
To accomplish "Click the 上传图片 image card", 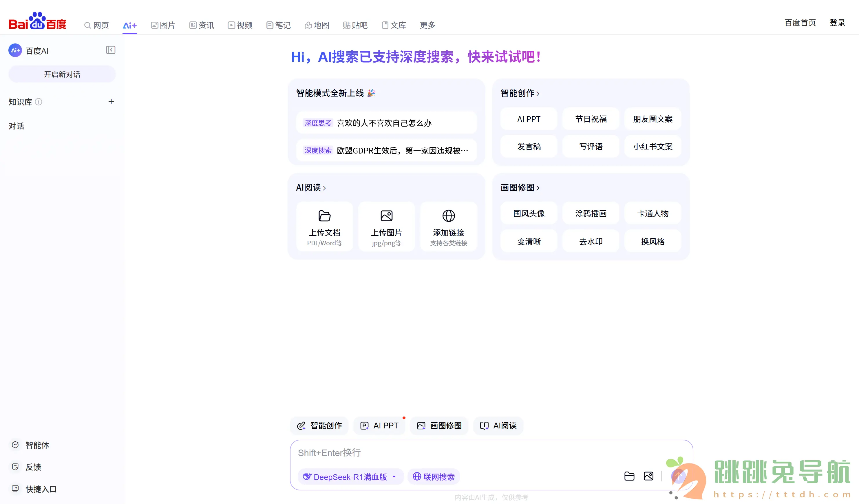I will [386, 227].
